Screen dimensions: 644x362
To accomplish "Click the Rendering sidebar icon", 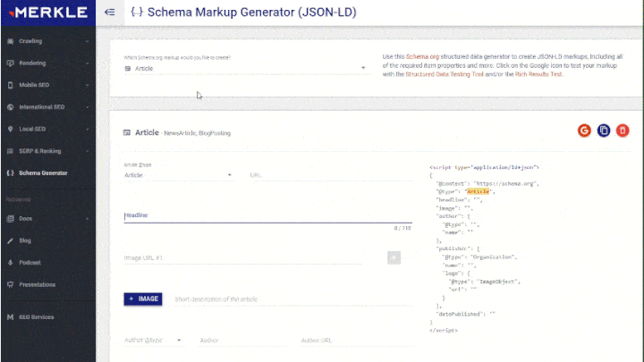I will [x=10, y=63].
